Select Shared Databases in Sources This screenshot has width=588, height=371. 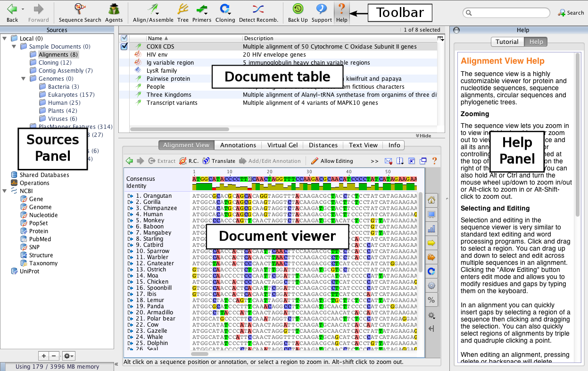[40, 175]
